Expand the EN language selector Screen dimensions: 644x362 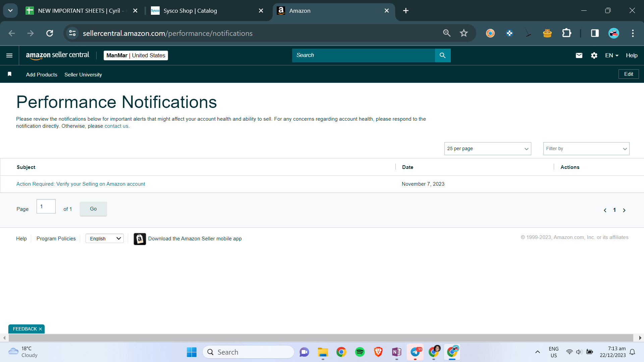[x=612, y=55]
